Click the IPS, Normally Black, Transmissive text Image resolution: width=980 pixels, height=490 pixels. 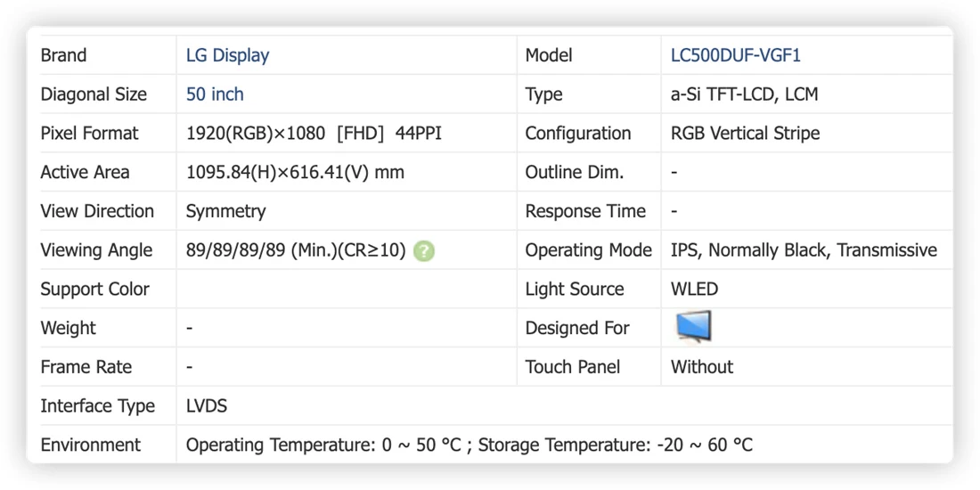(804, 250)
